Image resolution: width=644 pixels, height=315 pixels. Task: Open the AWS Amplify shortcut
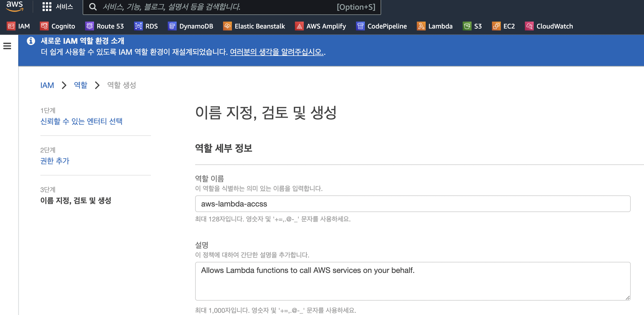[x=320, y=26]
